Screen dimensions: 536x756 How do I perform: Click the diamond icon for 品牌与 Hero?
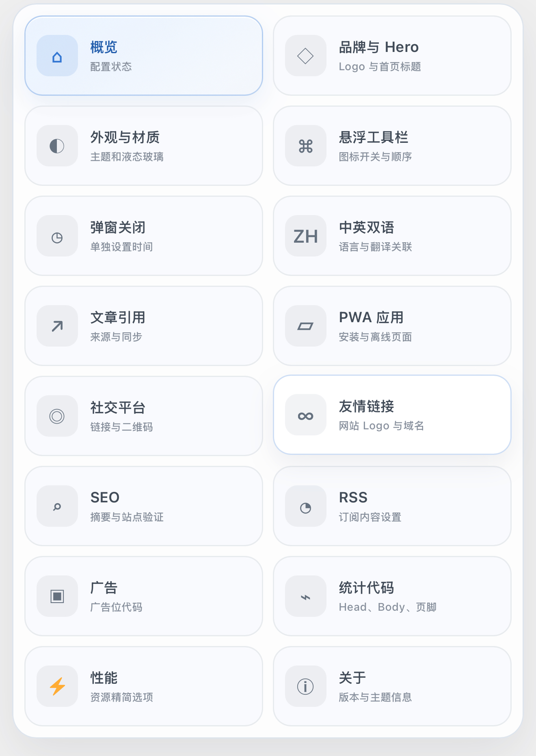pos(306,56)
